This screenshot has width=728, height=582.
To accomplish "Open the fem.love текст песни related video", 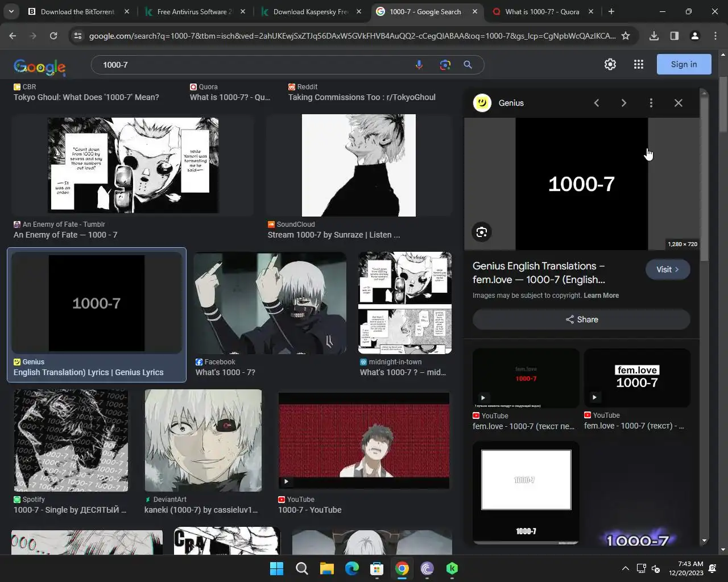I will (x=526, y=378).
